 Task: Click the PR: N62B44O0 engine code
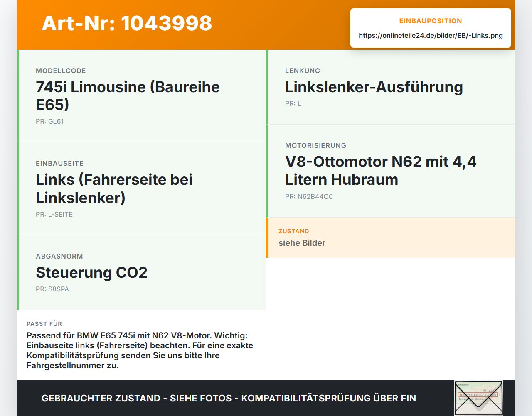309,197
